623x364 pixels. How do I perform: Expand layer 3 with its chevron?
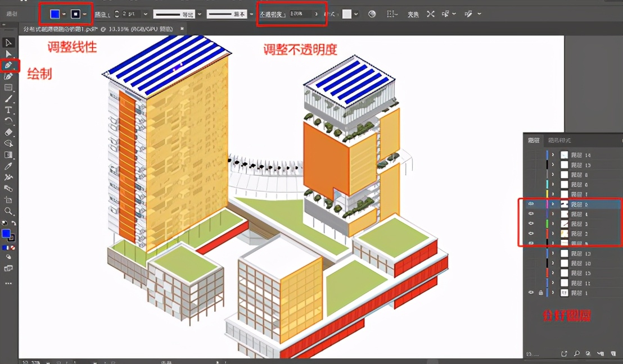tap(553, 224)
